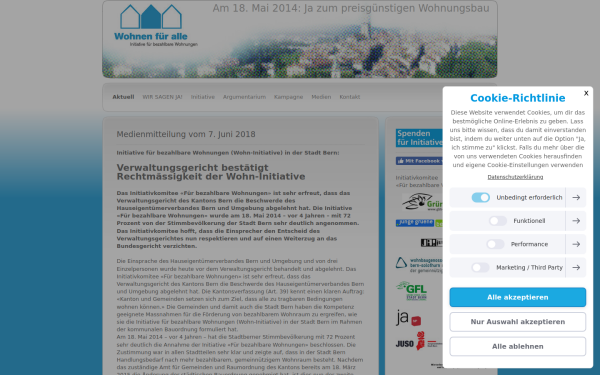Click the JUSO logo
The image size is (600, 375).
419,341
